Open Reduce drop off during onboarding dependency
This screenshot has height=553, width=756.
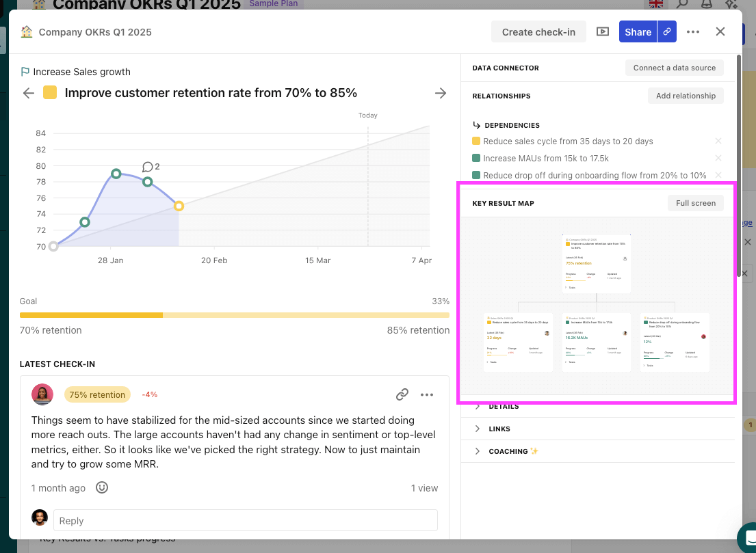pyautogui.click(x=595, y=176)
